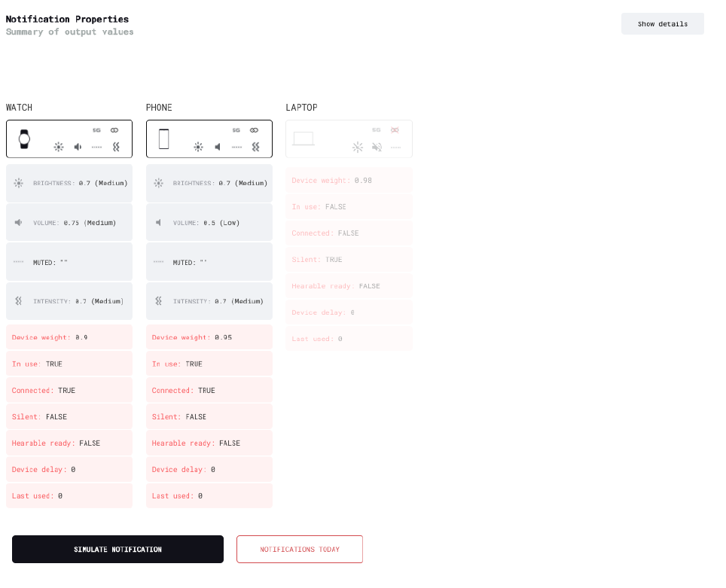This screenshot has width=726, height=588.
Task: Click the muted speaker icon in the Laptop card
Action: 377,148
